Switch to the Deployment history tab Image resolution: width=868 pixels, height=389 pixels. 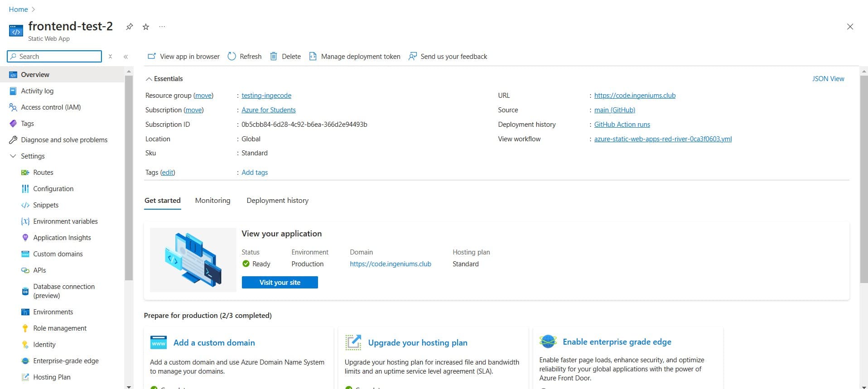pyautogui.click(x=277, y=201)
